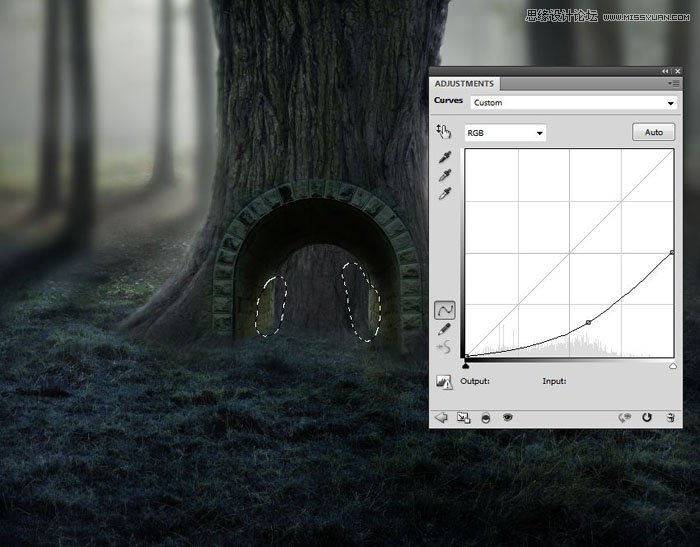This screenshot has height=547, width=700.
Task: Select the top-right curve endpoint
Action: [672, 253]
